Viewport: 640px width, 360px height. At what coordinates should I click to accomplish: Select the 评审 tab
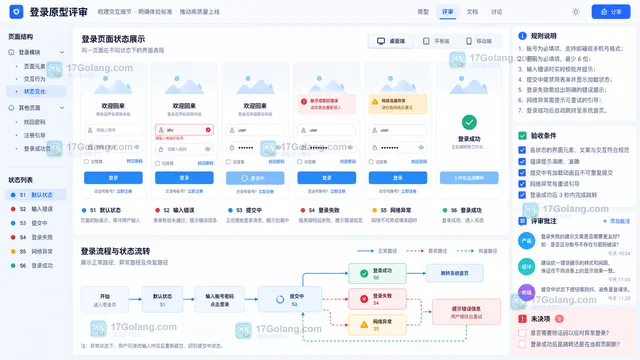click(447, 12)
